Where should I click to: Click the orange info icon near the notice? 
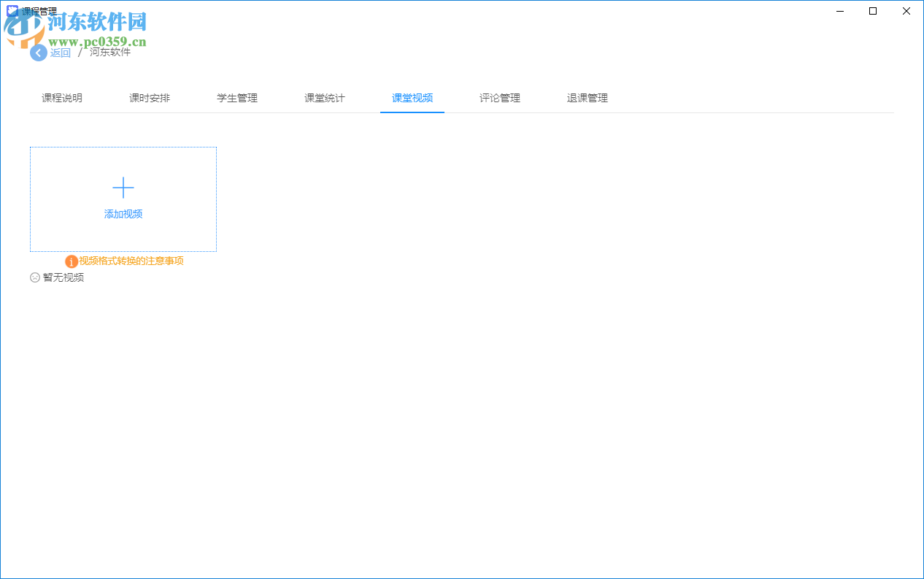[x=72, y=261]
